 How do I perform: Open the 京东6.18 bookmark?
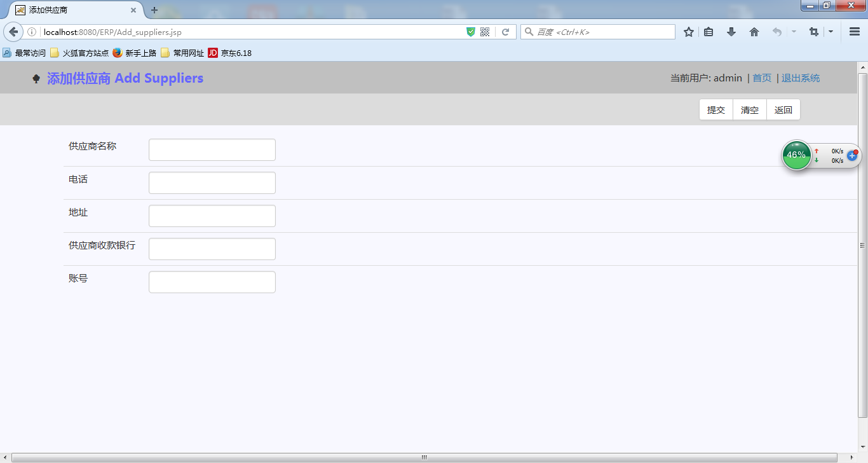coord(229,53)
